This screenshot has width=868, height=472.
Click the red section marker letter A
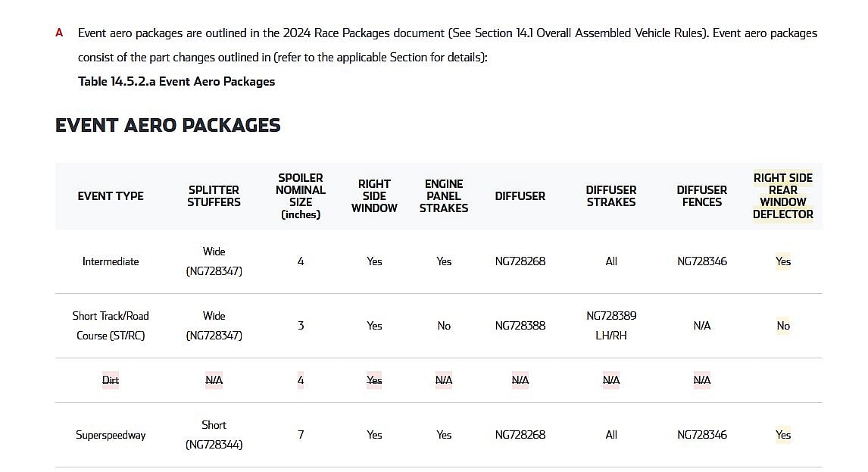(x=59, y=33)
